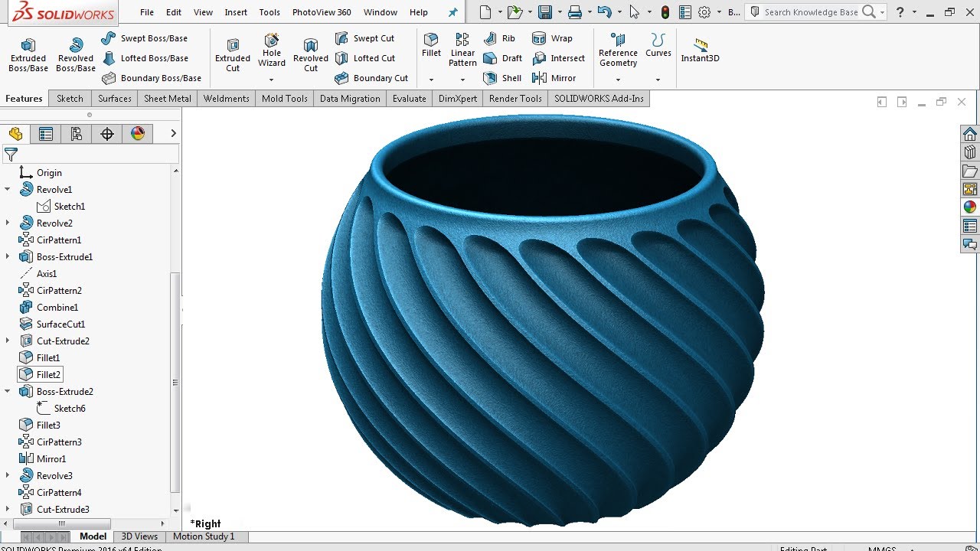Select the Intersect feature tool
Image resolution: width=980 pixels, height=551 pixels.
pyautogui.click(x=559, y=58)
